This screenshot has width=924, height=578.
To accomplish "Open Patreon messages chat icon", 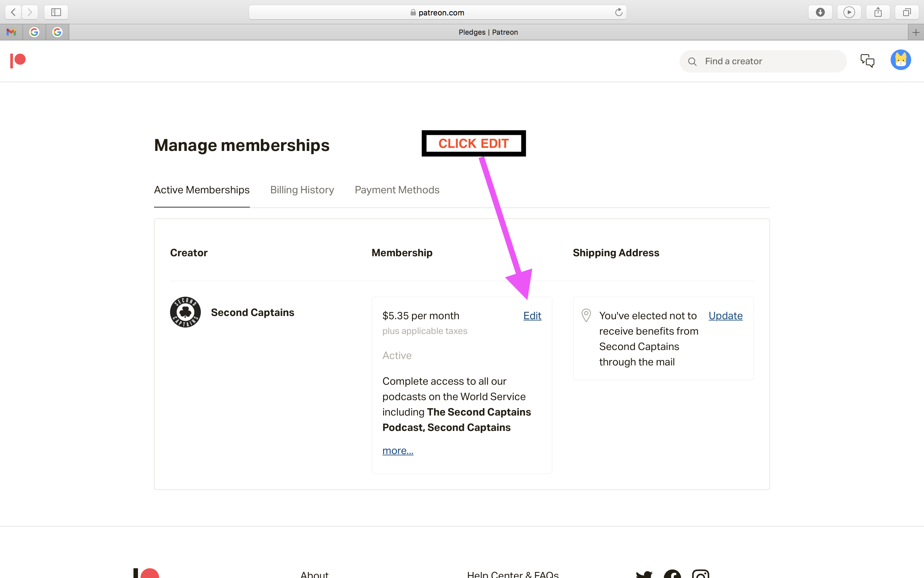I will tap(867, 61).
